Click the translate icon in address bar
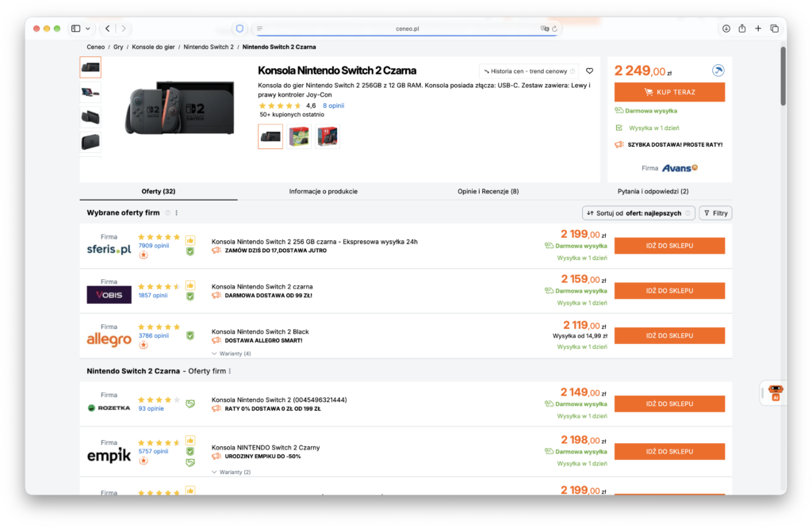This screenshot has height=528, width=812. 544,29
